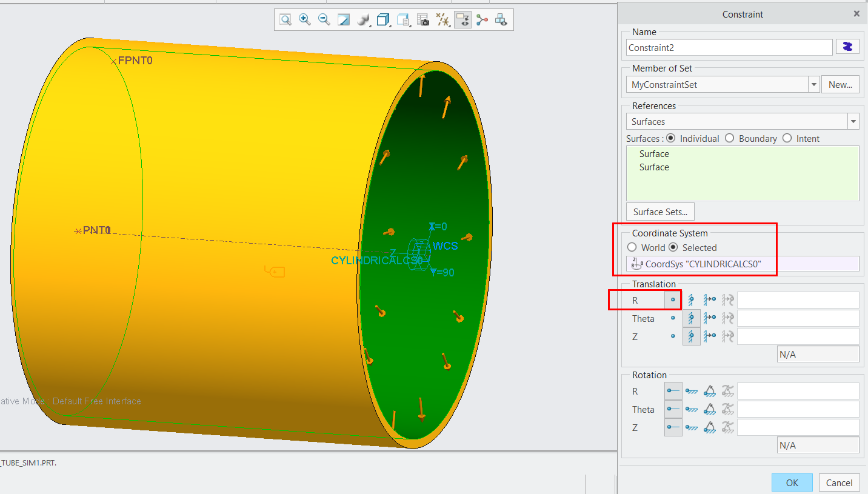This screenshot has height=494, width=868.
Task: Open the shaded display style tool
Action: coord(362,19)
